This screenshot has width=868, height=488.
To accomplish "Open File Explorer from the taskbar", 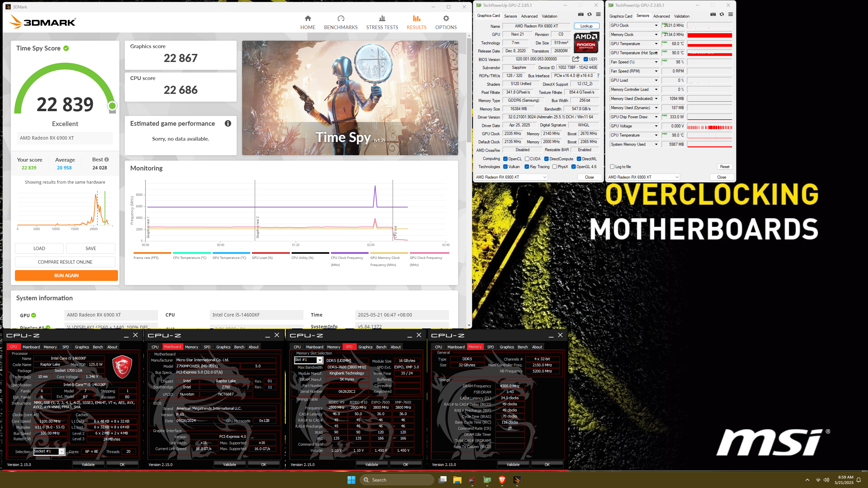I will click(457, 480).
